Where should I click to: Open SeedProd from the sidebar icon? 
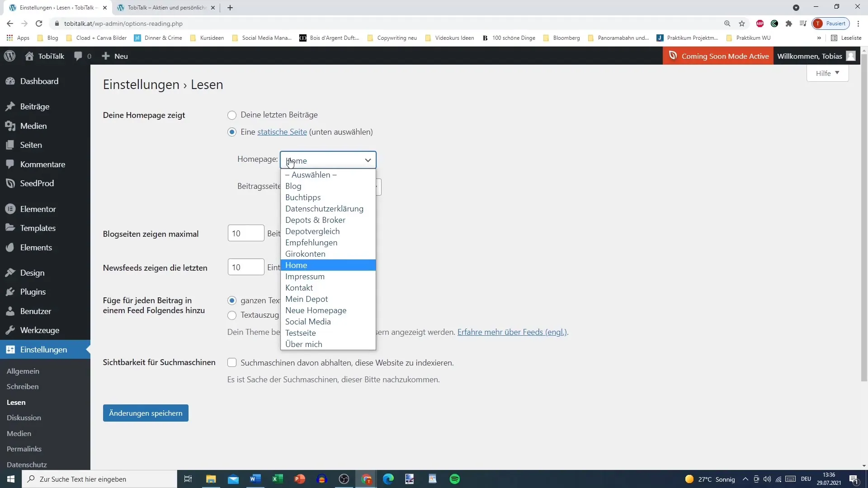pos(10,183)
